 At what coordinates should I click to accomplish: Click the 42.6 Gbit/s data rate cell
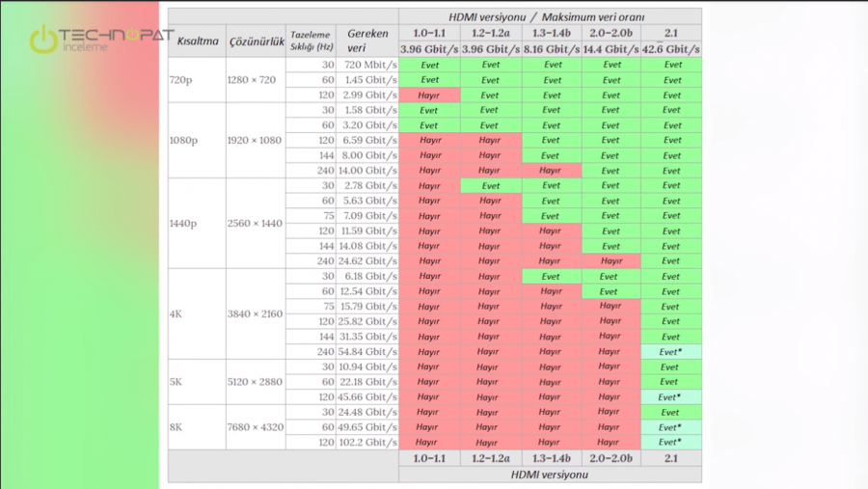[x=671, y=49]
